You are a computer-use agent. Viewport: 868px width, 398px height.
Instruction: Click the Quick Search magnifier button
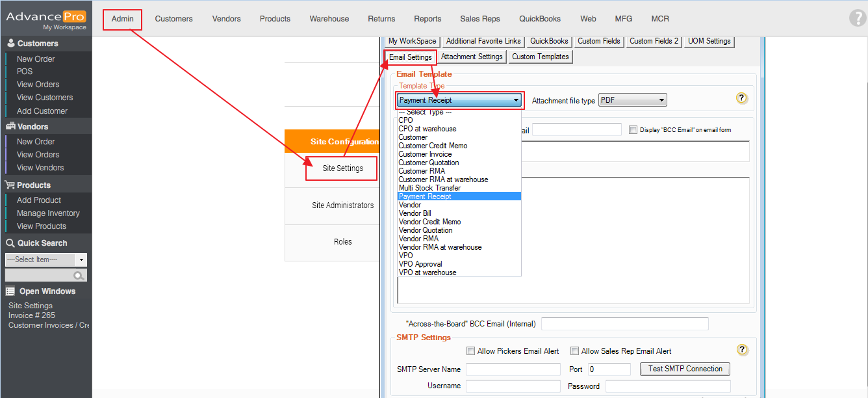(x=79, y=276)
